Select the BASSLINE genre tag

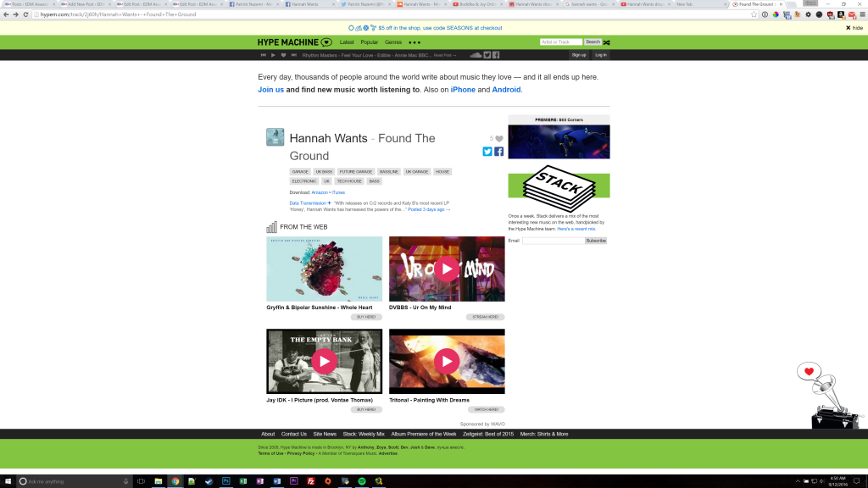[388, 172]
